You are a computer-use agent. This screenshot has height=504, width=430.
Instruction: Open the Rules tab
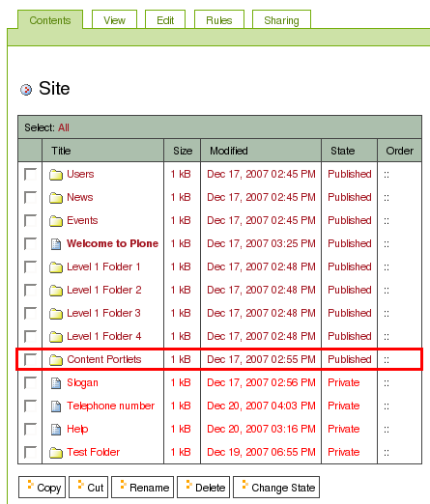[x=219, y=19]
